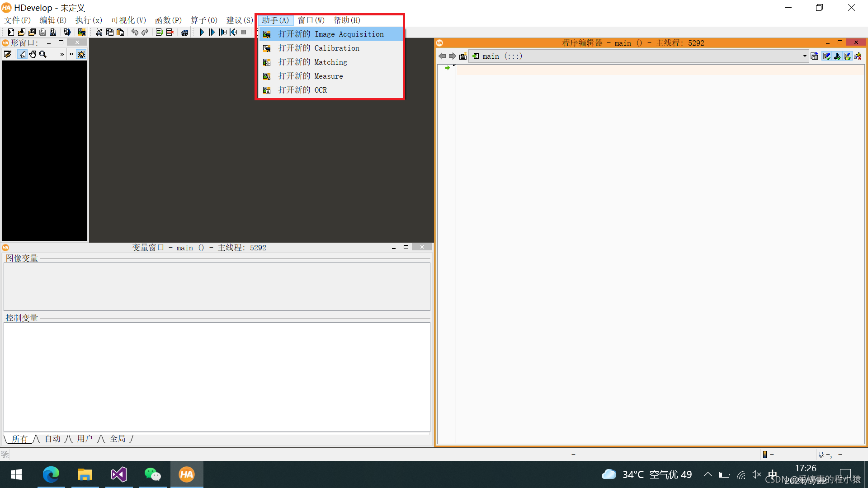Toggle the red breakpoint delete icon in program editor
Screen dimensions: 868x488
(x=858, y=56)
